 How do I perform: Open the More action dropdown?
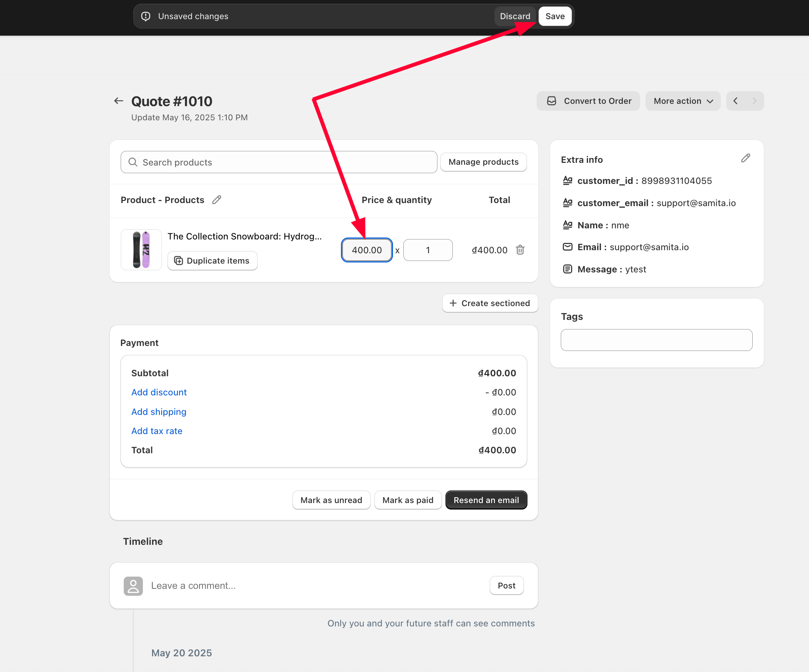(683, 101)
